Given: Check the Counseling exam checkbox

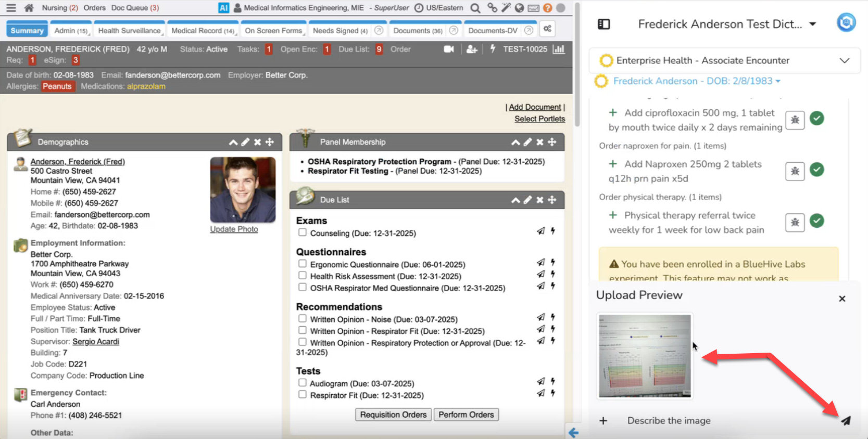Looking at the screenshot, I should click(302, 233).
